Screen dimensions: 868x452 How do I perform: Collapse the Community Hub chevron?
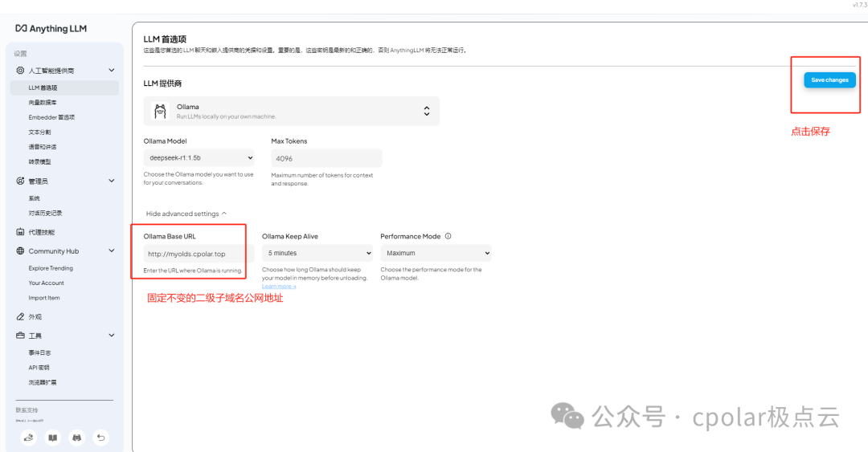click(111, 250)
